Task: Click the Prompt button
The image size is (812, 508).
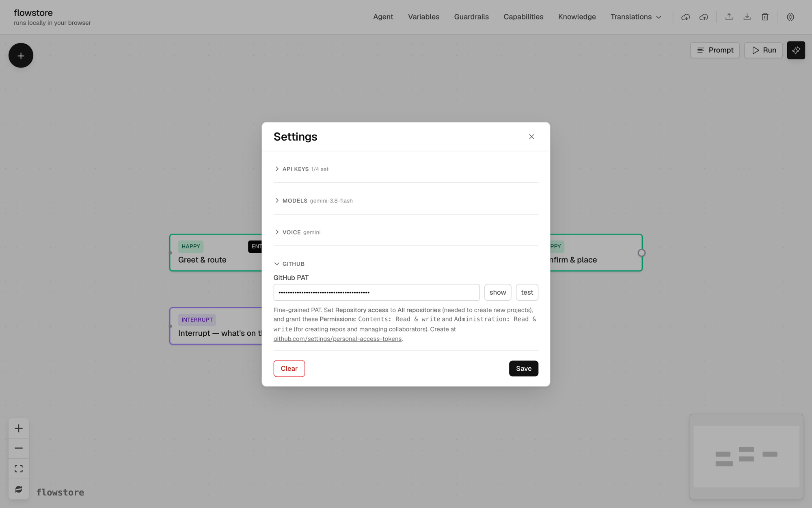Action: click(x=715, y=50)
